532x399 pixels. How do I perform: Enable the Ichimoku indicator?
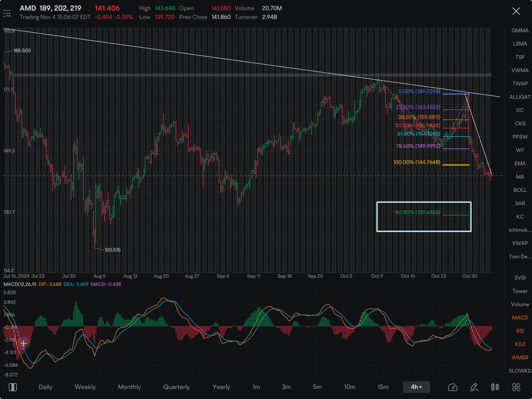tap(520, 230)
